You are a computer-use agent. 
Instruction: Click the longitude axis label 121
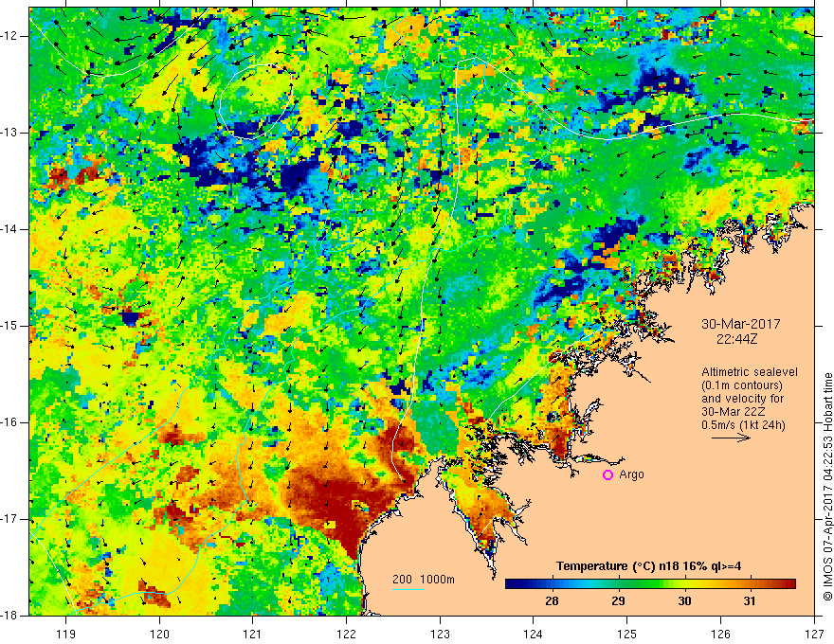pyautogui.click(x=253, y=634)
